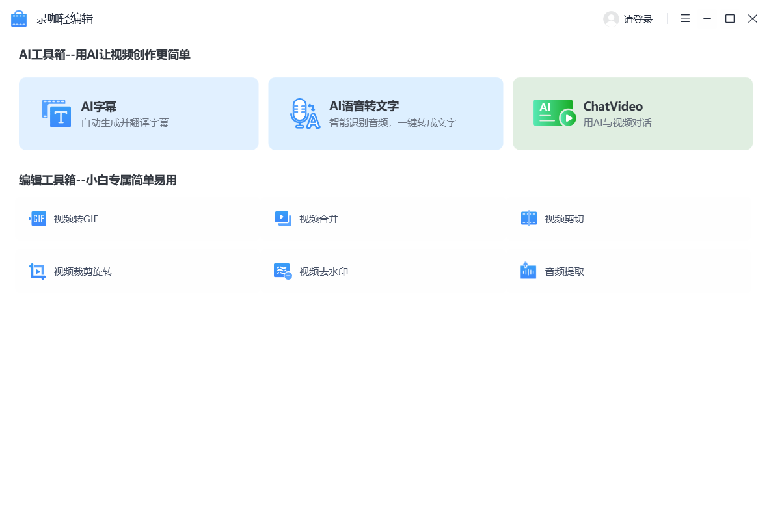769x532 pixels.
Task: Launch the 视频合并 tool label
Action: (319, 219)
